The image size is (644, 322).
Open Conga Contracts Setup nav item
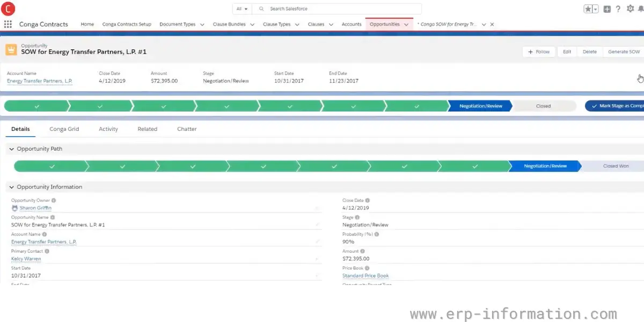point(127,24)
